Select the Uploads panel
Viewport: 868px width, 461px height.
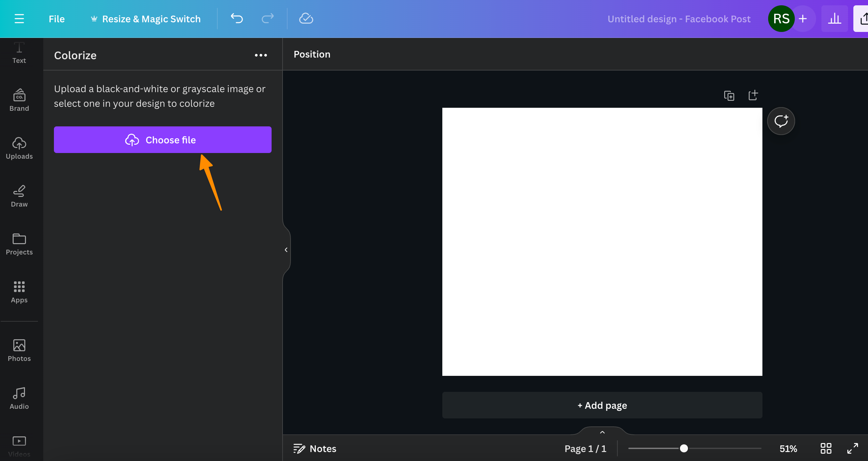(19, 146)
